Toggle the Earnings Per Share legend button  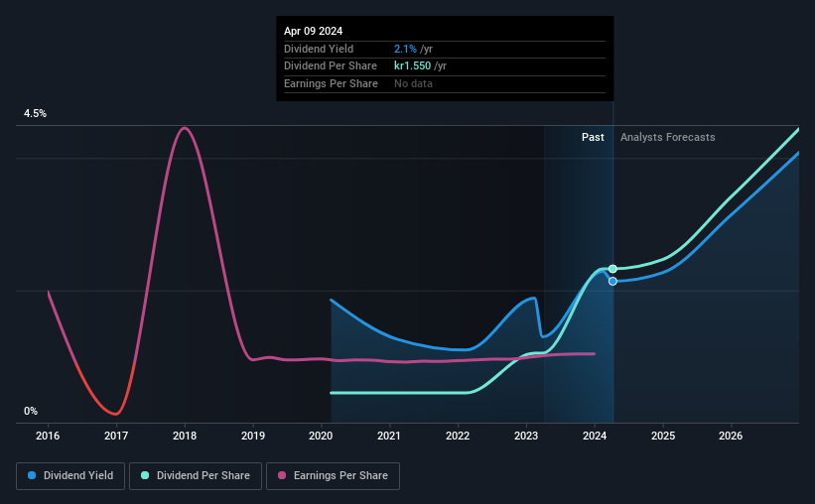pos(333,476)
